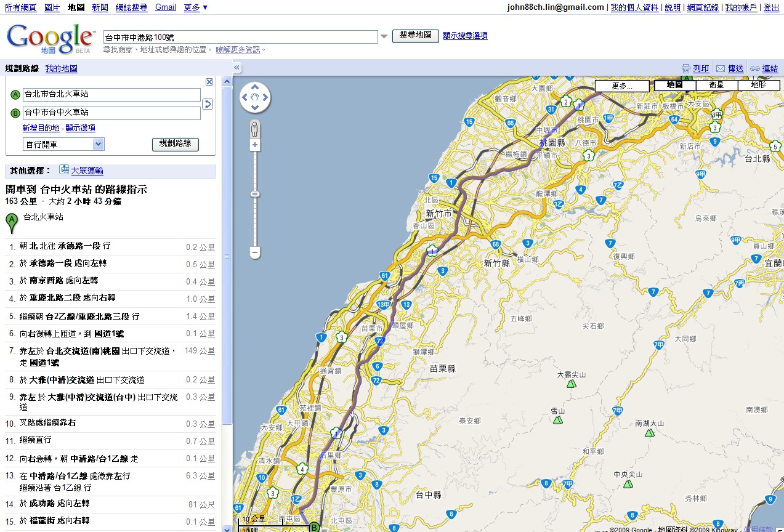Viewport: 784px width, 532px height.
Task: Click the green marker B icon beside destination field
Action: point(15,113)
